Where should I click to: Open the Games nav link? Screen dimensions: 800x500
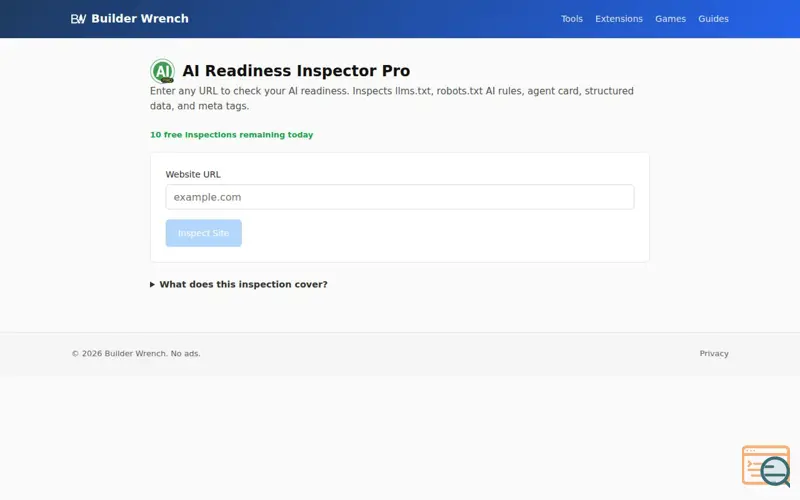point(670,19)
